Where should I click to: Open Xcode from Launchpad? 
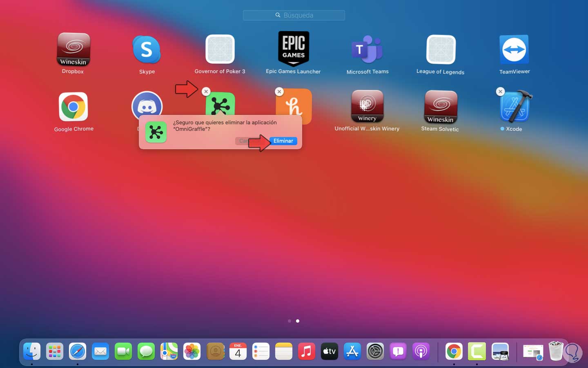(x=515, y=107)
